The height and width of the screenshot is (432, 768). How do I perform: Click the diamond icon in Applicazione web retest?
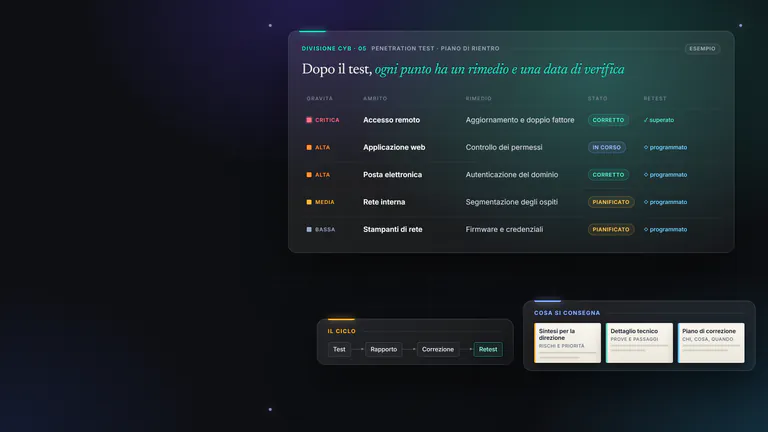click(x=646, y=147)
